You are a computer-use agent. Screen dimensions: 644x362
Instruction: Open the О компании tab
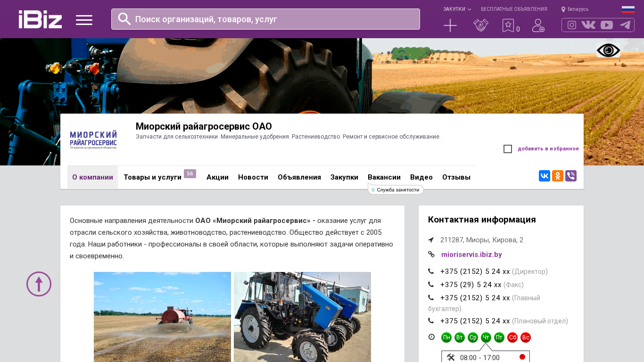pyautogui.click(x=92, y=177)
